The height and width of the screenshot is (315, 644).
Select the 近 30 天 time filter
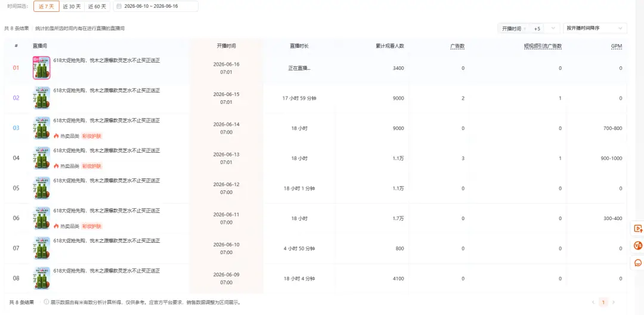pyautogui.click(x=72, y=6)
